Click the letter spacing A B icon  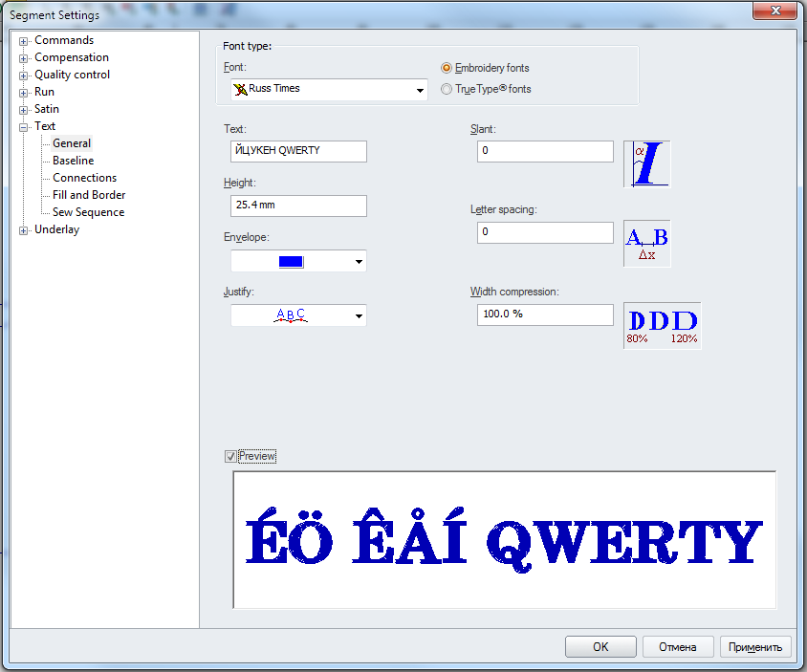point(646,244)
